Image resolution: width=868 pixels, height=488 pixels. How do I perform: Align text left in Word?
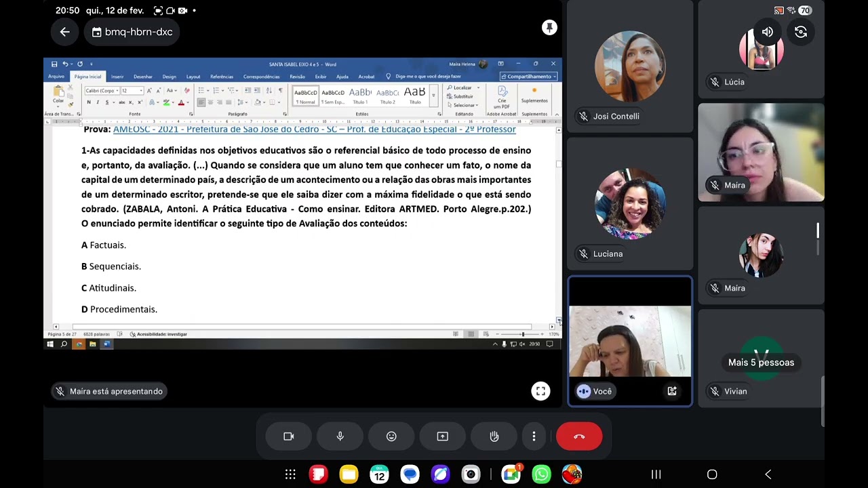[201, 102]
